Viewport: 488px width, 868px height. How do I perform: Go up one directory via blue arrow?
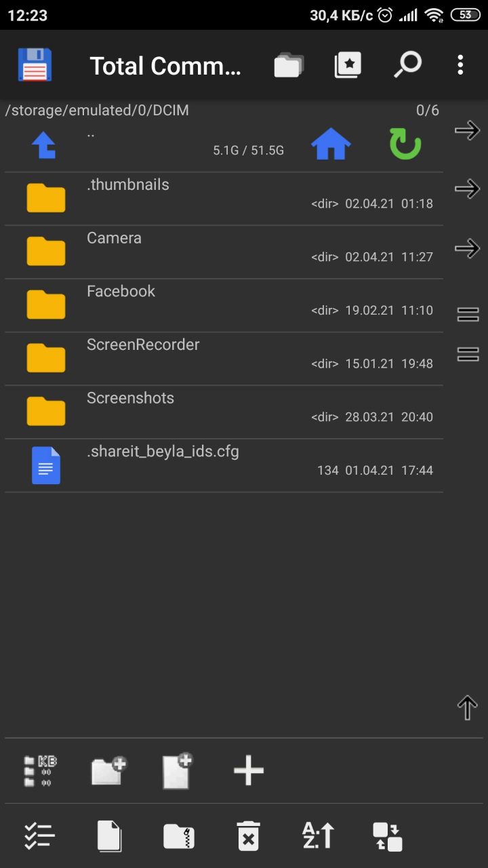(44, 145)
